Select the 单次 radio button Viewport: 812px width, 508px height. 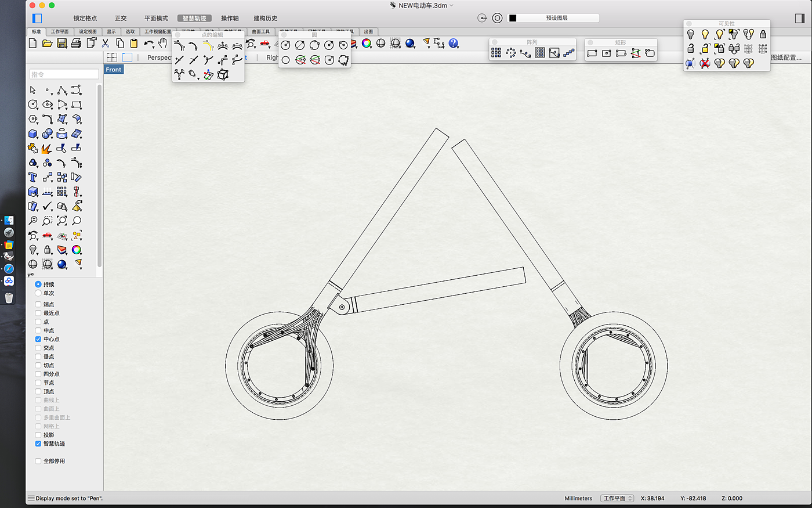38,293
